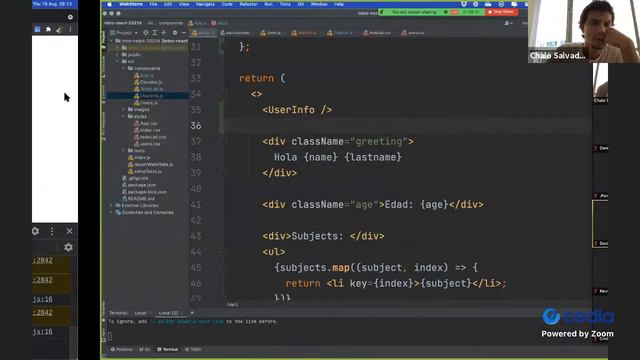Select package-lock.json in tree
This screenshot has width=640, height=360.
[x=144, y=191]
